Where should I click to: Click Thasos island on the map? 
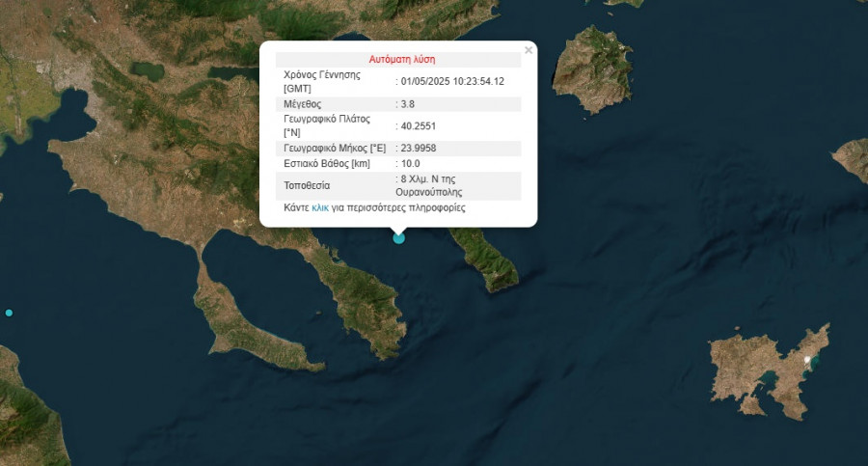coord(592,69)
